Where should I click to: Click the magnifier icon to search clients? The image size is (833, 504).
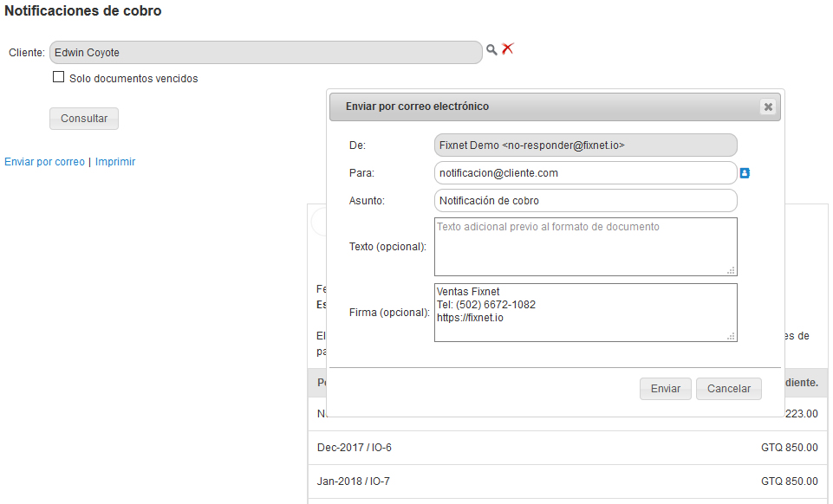pyautogui.click(x=491, y=50)
